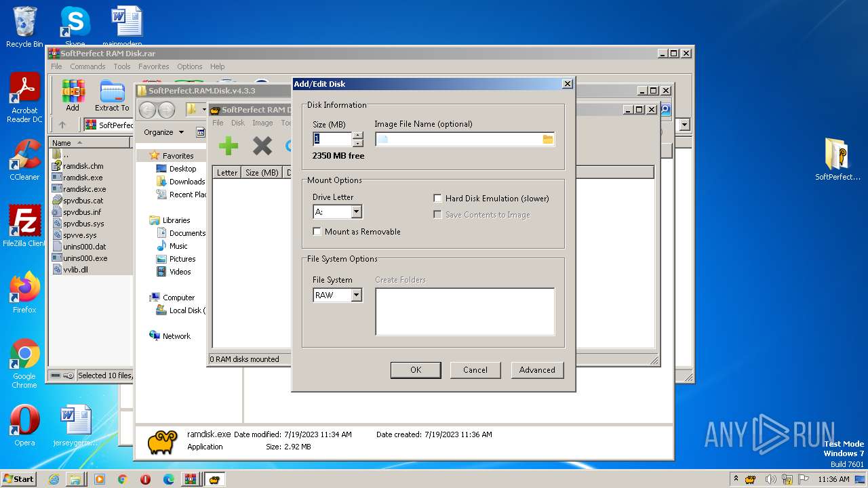868x488 pixels.
Task: Decrease size with spinner down arrow
Action: [x=358, y=143]
